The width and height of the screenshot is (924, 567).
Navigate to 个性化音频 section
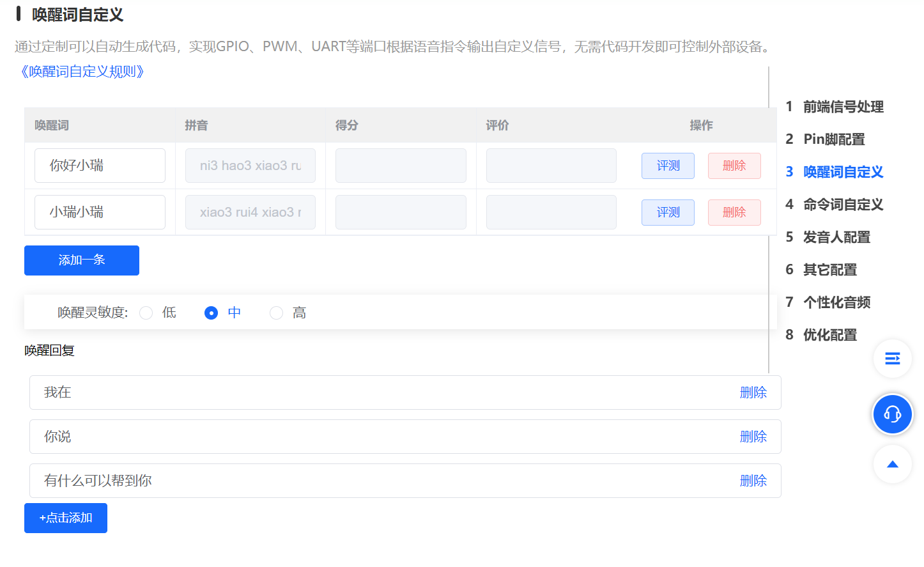(828, 302)
